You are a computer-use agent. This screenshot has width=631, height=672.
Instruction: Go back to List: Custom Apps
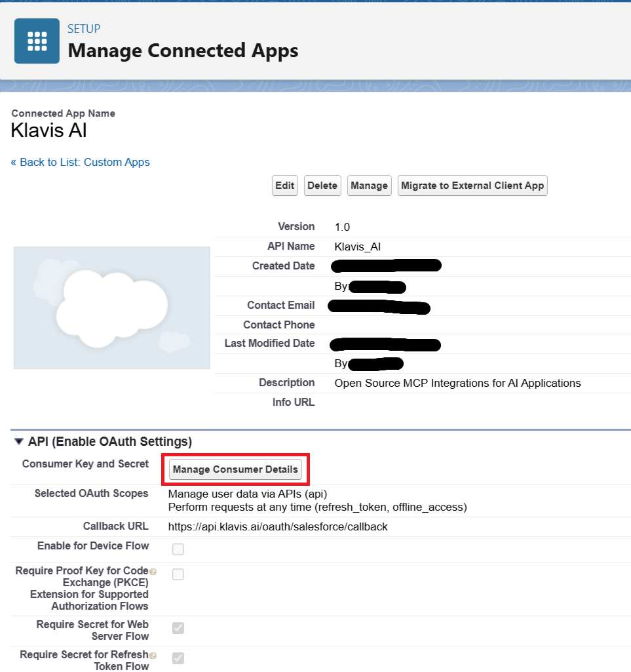(80, 162)
